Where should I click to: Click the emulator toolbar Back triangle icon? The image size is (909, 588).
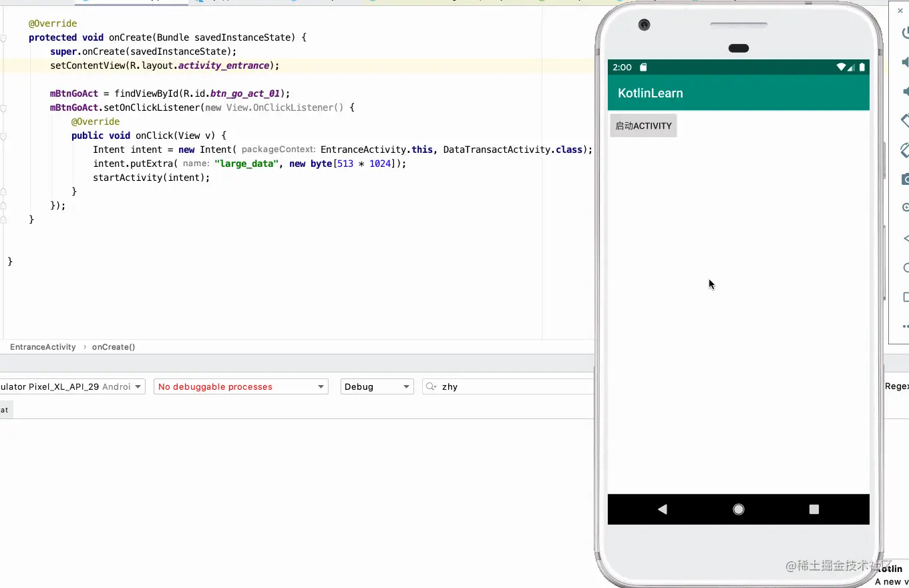tap(906, 238)
